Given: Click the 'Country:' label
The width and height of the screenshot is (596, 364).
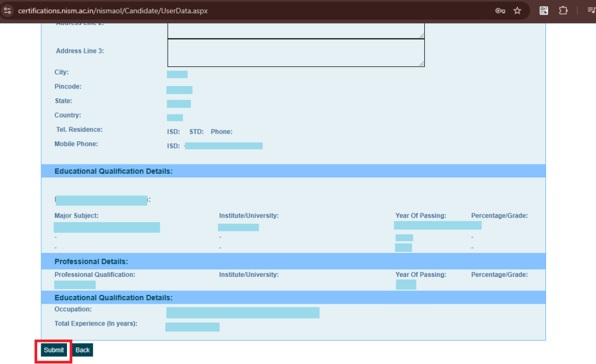Looking at the screenshot, I should click(68, 115).
